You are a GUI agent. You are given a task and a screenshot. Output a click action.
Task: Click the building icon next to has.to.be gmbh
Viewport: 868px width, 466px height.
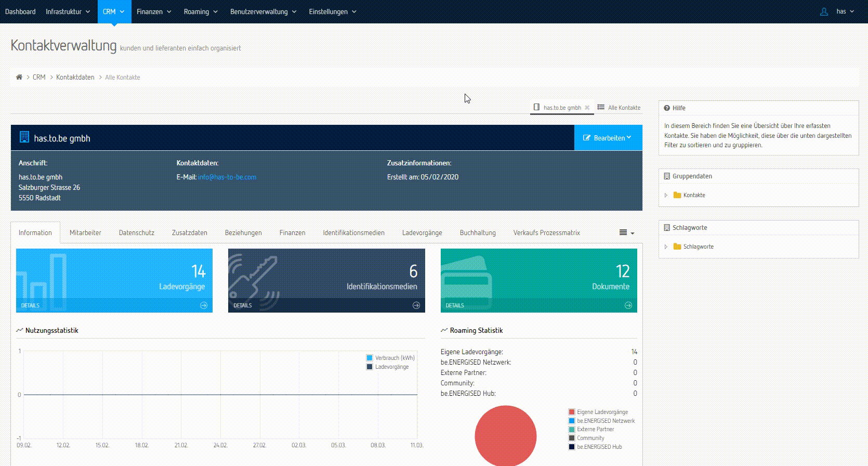tap(24, 137)
